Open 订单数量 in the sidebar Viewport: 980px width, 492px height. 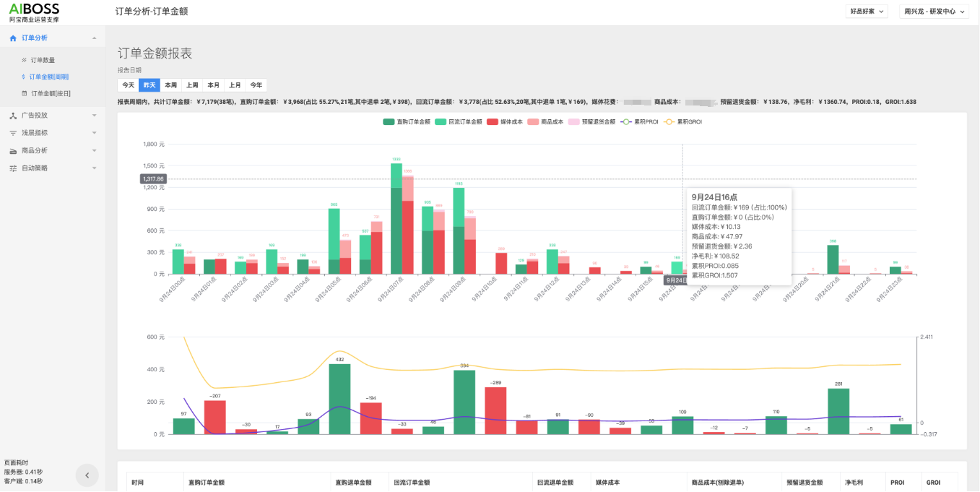pyautogui.click(x=42, y=60)
